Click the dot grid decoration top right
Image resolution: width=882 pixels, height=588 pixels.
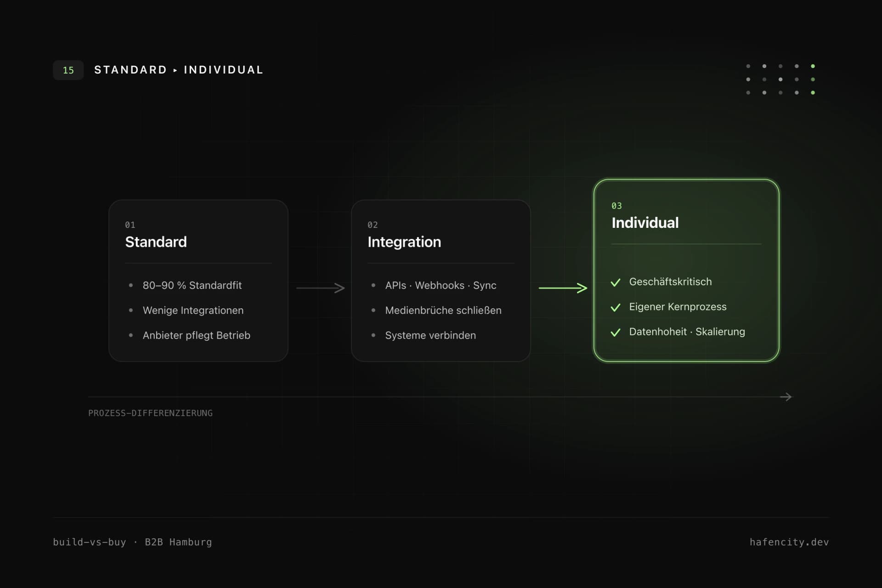(x=780, y=79)
